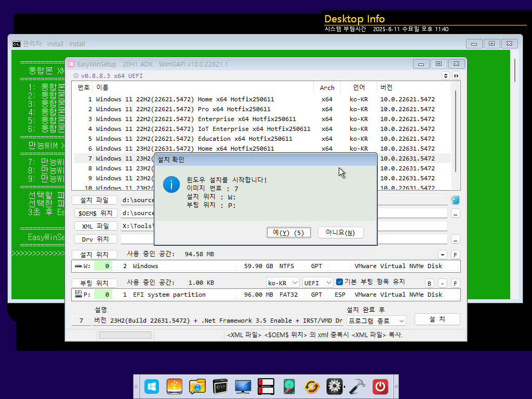Sort by the 언어 column header
Viewport: 532px width, 399px height.
[358, 87]
